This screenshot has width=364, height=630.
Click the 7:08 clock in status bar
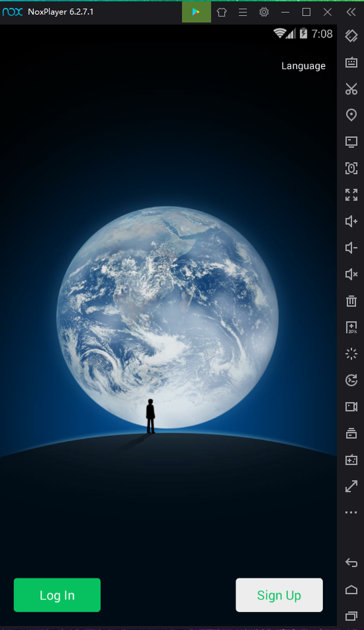coord(322,34)
